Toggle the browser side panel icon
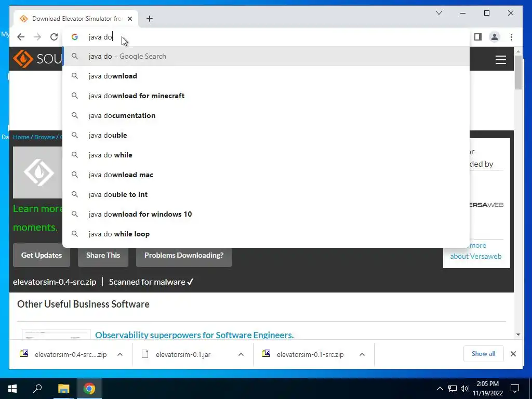Image resolution: width=532 pixels, height=399 pixels. click(478, 37)
